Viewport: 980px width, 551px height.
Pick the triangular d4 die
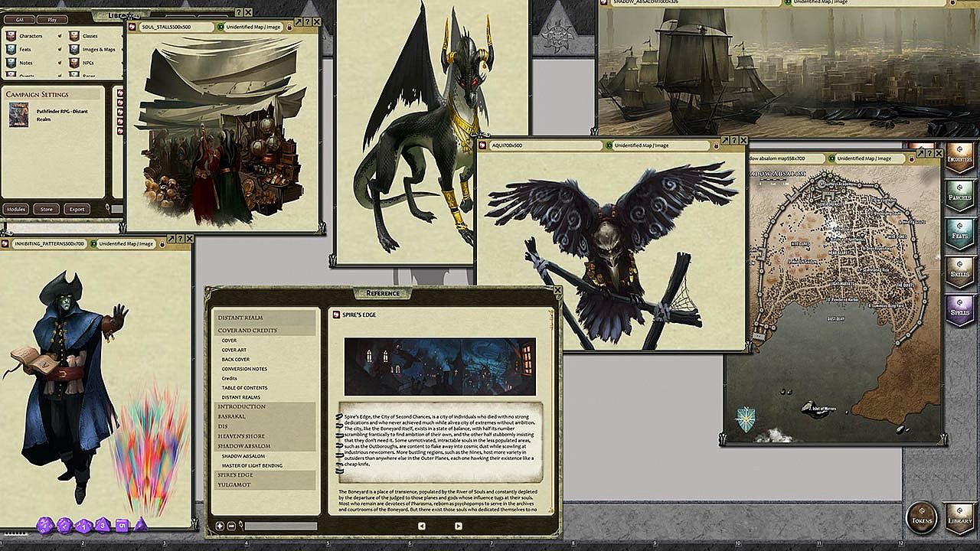[141, 524]
